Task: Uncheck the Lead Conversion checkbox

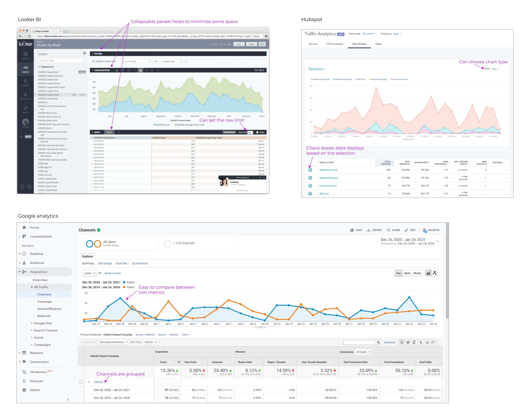Action: [310, 186]
